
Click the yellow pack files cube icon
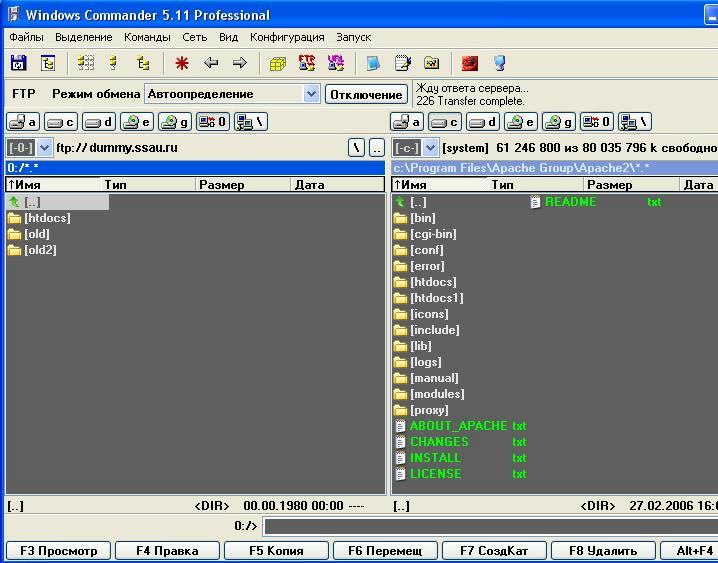[x=277, y=64]
